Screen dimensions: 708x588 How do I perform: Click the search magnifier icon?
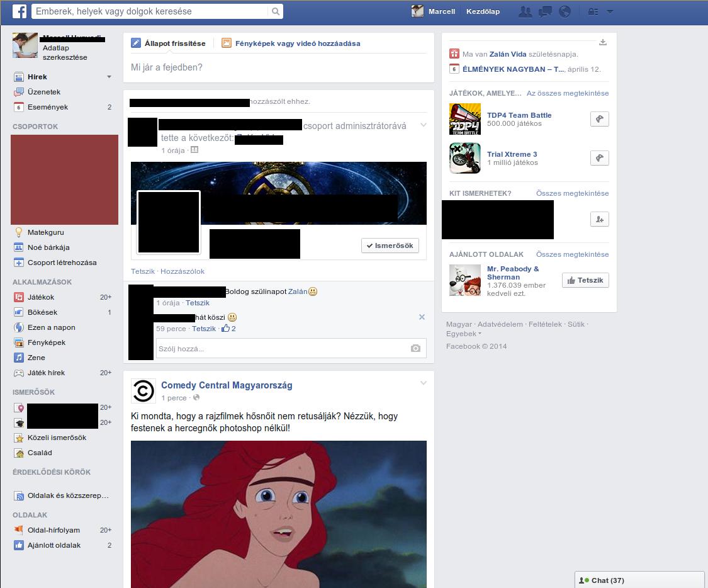point(276,11)
